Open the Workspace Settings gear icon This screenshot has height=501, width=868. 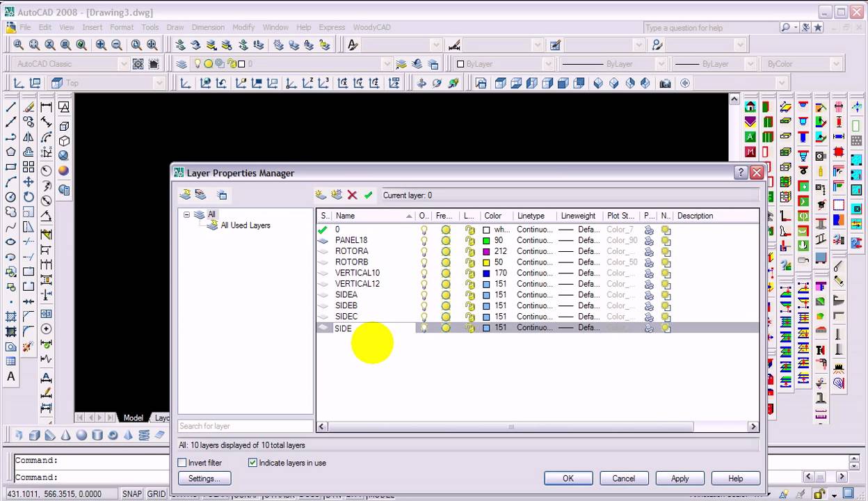(138, 63)
